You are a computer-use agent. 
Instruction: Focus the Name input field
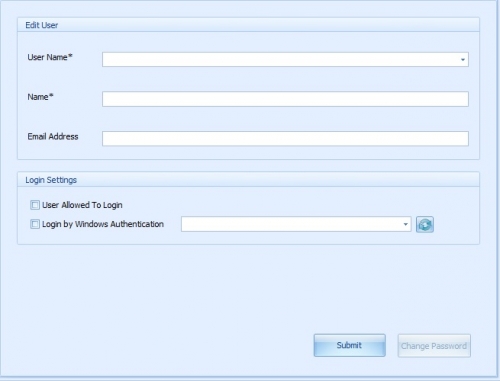click(x=285, y=99)
